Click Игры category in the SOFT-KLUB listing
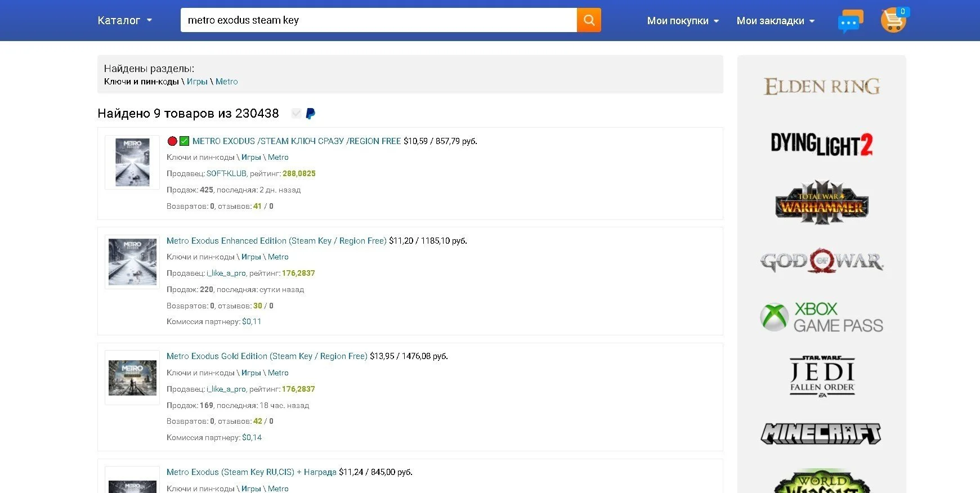980x493 pixels. (x=251, y=158)
